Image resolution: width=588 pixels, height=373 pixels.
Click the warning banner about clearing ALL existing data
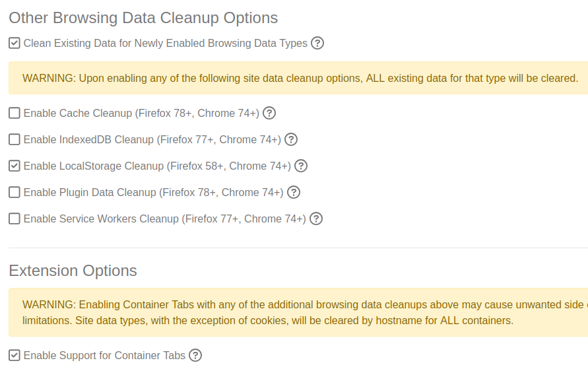tap(300, 78)
